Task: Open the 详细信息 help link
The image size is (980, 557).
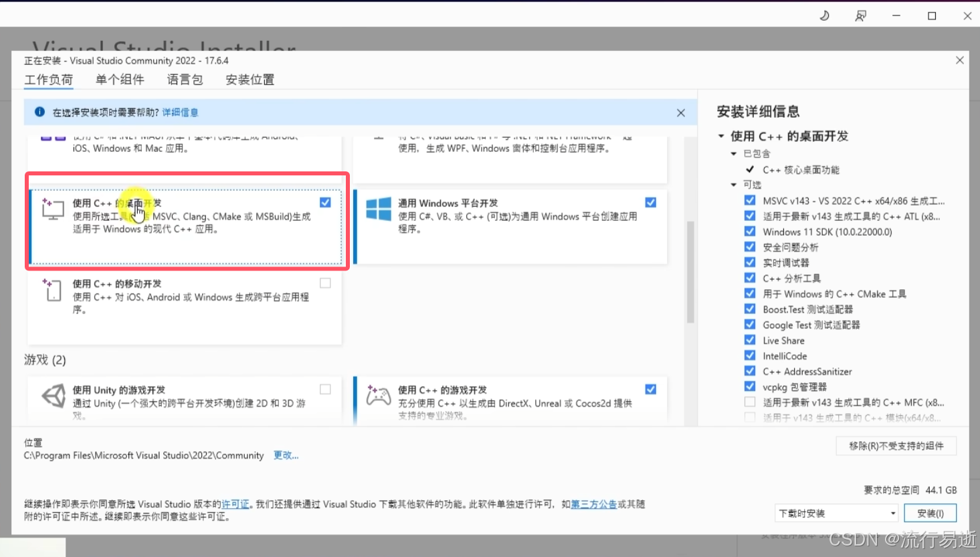Action: [x=180, y=112]
